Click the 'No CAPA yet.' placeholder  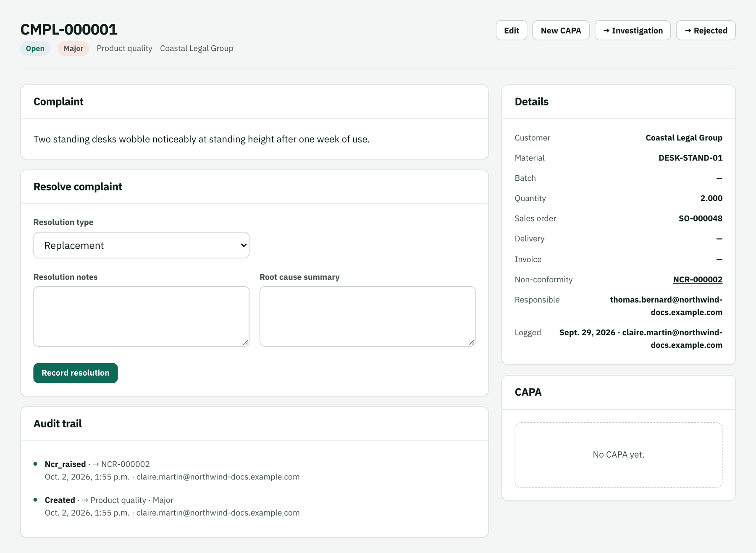click(x=618, y=455)
